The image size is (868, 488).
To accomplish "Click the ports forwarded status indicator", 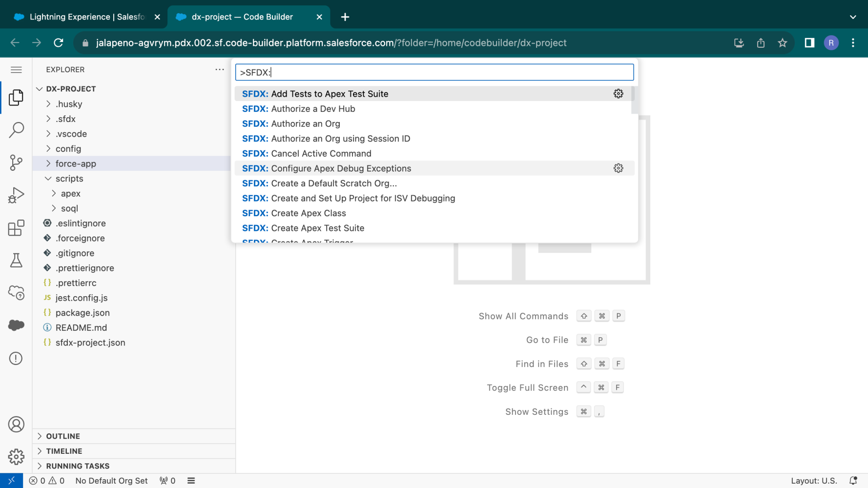I will click(x=167, y=481).
